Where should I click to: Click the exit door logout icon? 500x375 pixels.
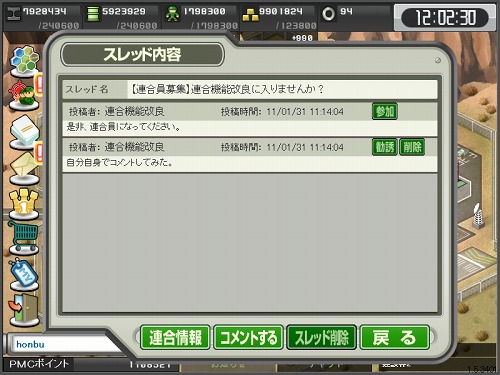click(x=24, y=309)
